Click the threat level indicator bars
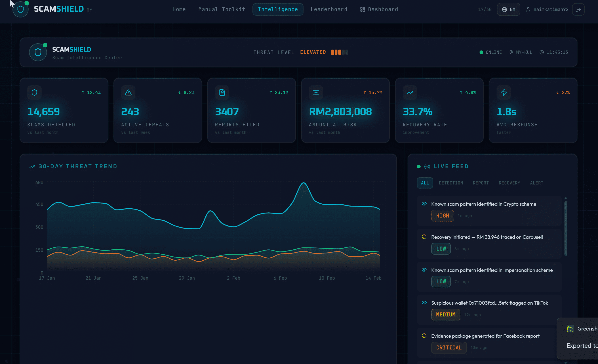 click(339, 52)
